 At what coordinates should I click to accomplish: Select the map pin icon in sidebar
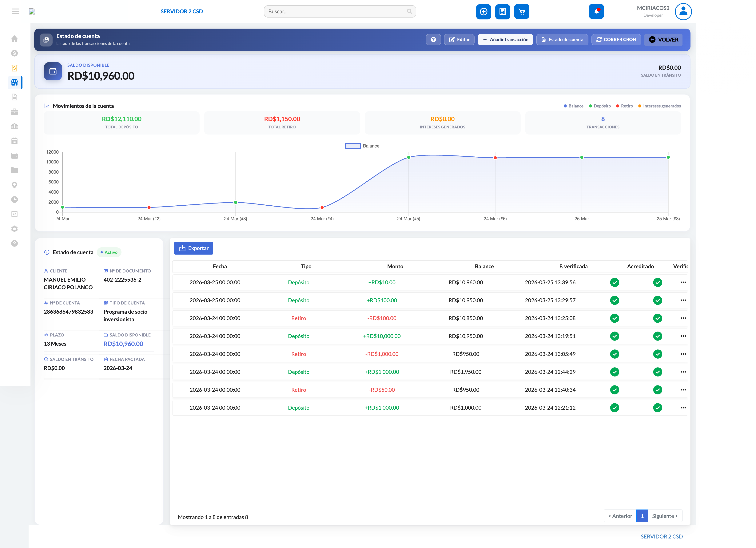pyautogui.click(x=15, y=185)
